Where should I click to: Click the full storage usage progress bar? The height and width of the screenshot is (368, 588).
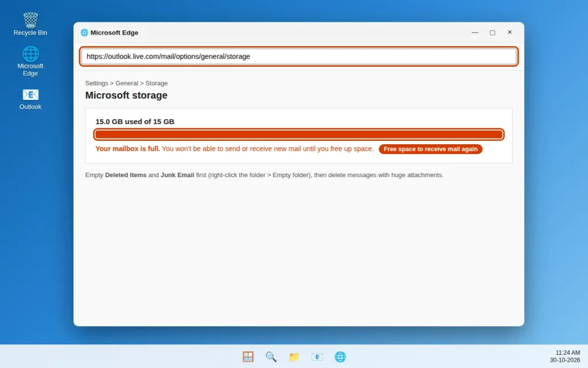tap(299, 135)
